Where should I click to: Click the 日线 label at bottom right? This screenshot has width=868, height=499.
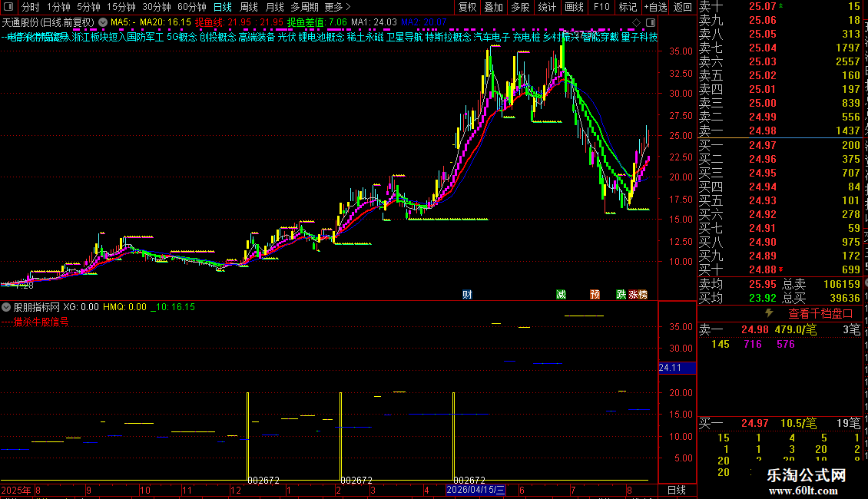tap(677, 490)
